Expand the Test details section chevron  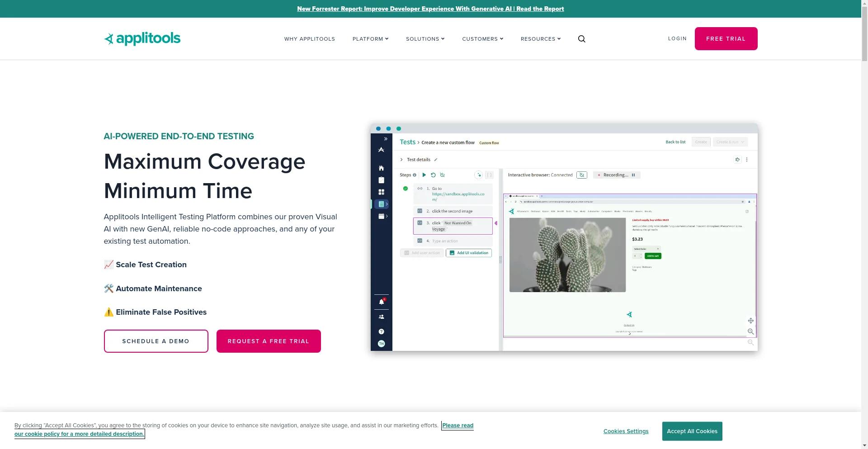[401, 160]
